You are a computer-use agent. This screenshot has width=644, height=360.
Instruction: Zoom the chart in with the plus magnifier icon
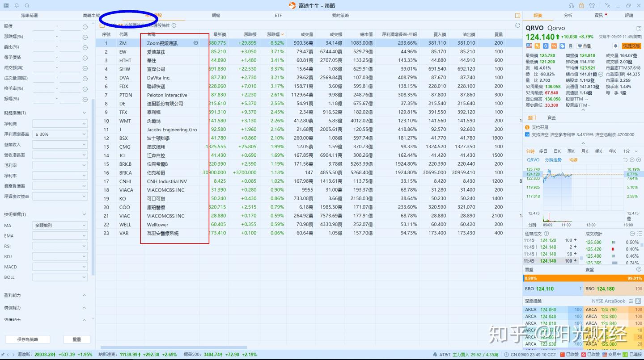pos(639,159)
